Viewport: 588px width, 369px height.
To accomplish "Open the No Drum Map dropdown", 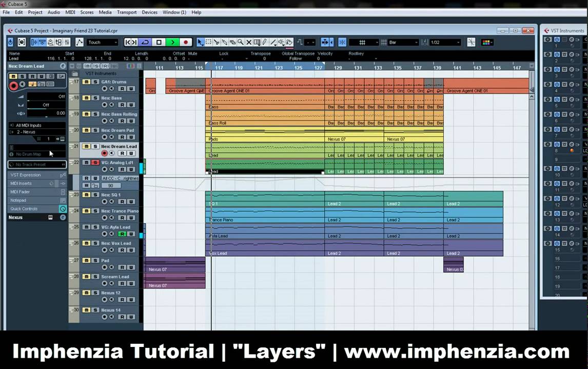I will [37, 154].
